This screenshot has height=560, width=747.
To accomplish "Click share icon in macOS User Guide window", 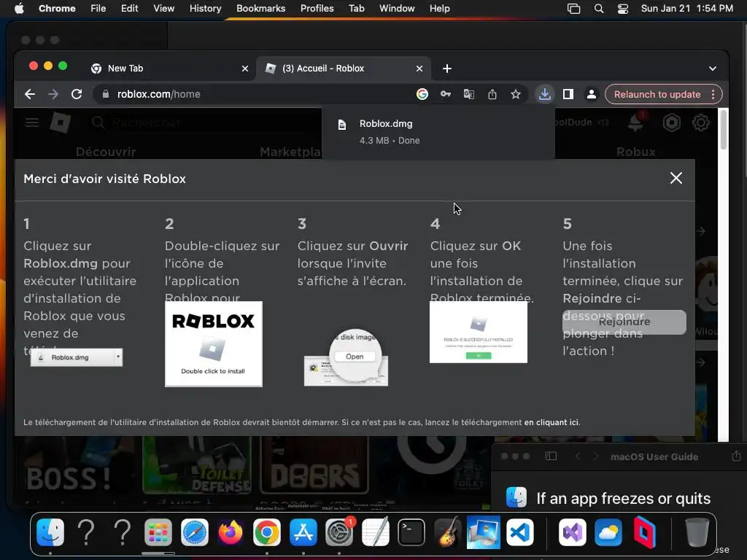I will pos(736,456).
